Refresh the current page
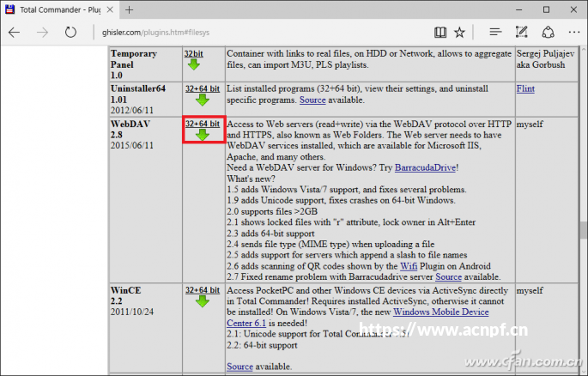 [x=70, y=33]
